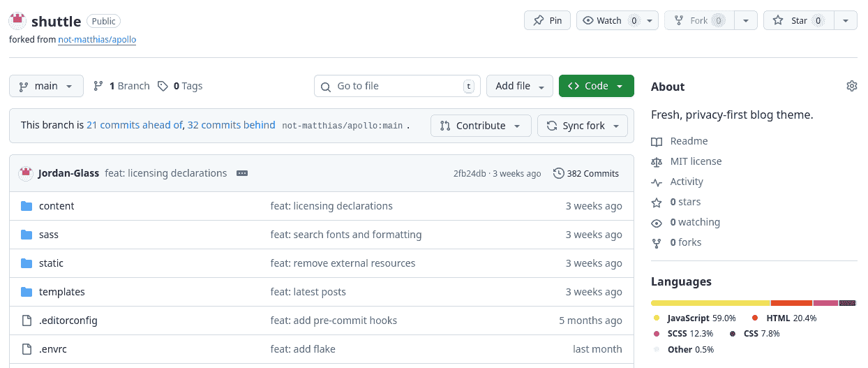Image resolution: width=868 pixels, height=368 pixels.
Task: Expand the Fork options dropdown arrow
Action: 746,21
